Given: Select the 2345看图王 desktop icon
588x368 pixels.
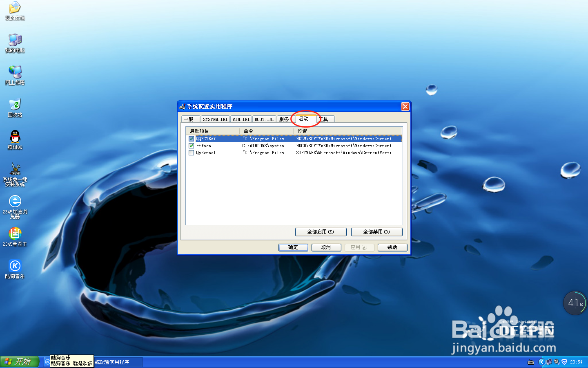Looking at the screenshot, I should [15, 236].
